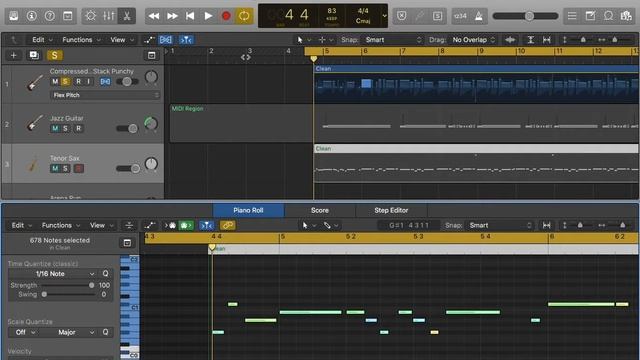Switch to Piano Roll tab
640x360 pixels.
tap(248, 210)
